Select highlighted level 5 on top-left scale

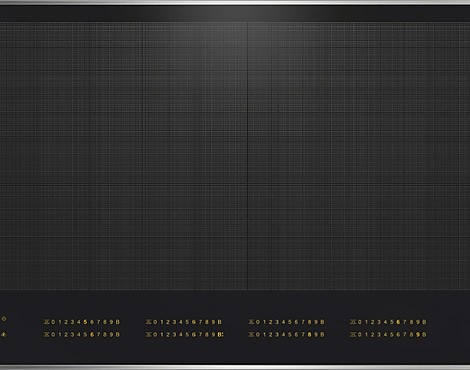[x=85, y=322]
